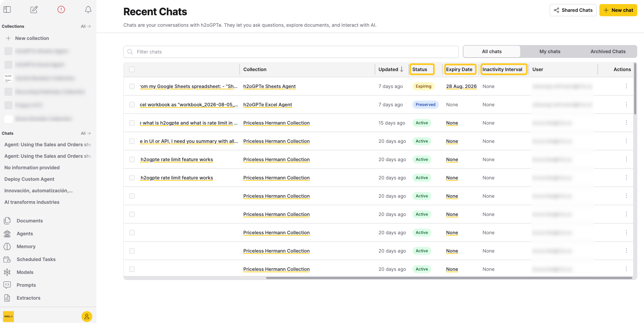Switch to All chats tab

tap(492, 51)
